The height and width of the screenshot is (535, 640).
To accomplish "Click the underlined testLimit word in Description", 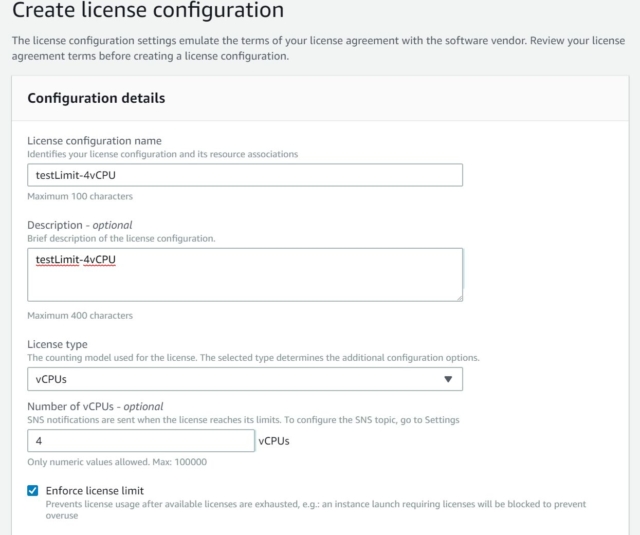I will click(x=58, y=260).
